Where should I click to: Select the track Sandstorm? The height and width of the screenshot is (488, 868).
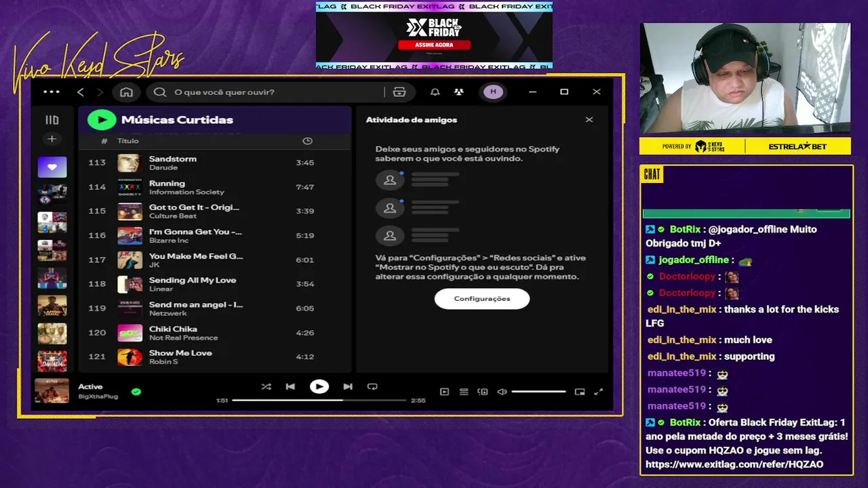pyautogui.click(x=214, y=163)
